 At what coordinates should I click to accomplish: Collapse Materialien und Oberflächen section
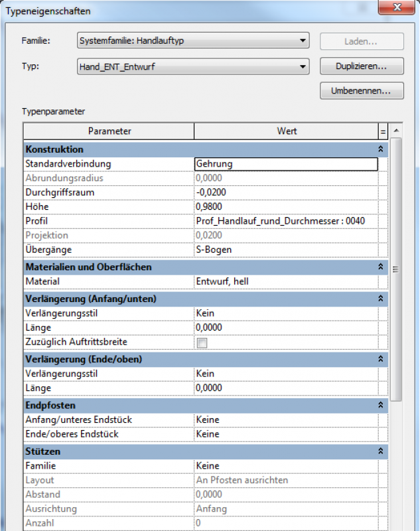pyautogui.click(x=381, y=267)
